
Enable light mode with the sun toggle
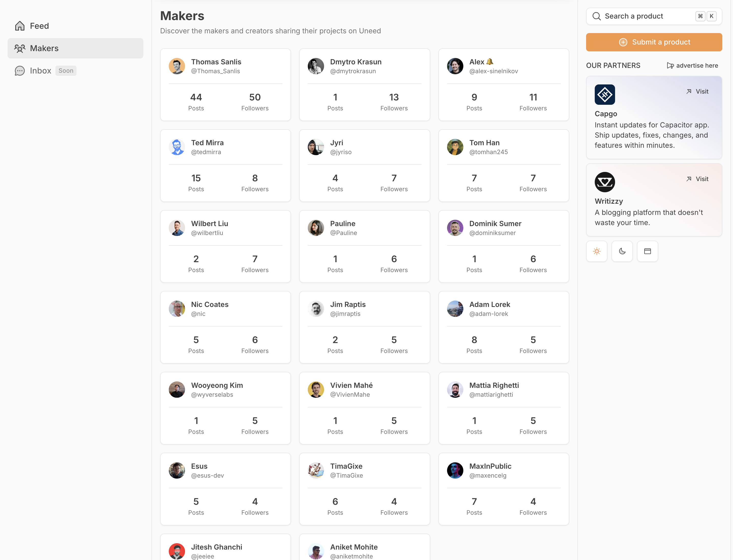click(597, 251)
